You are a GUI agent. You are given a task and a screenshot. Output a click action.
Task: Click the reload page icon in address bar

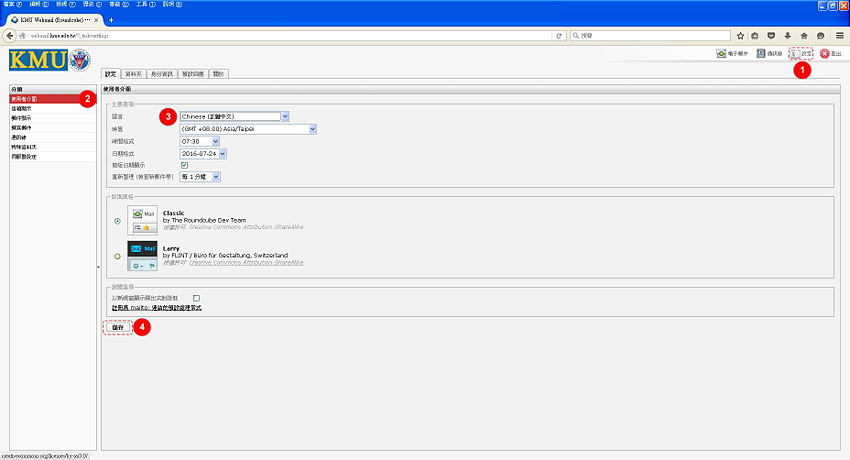[x=559, y=36]
